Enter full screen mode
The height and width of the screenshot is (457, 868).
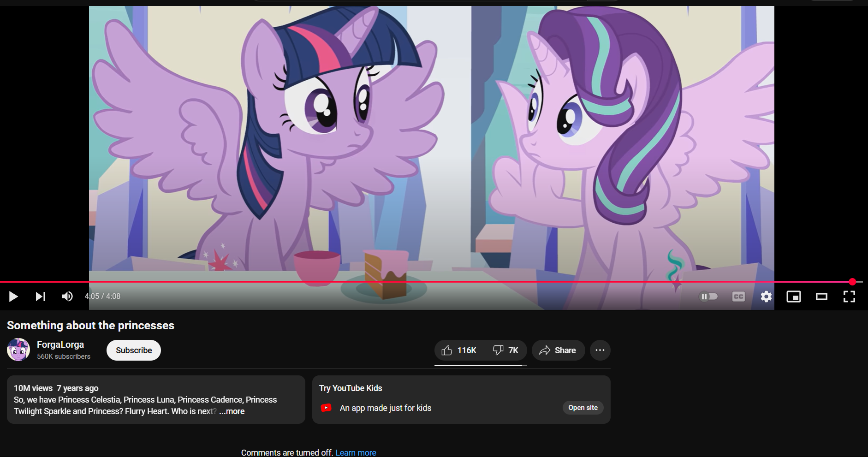pyautogui.click(x=849, y=297)
